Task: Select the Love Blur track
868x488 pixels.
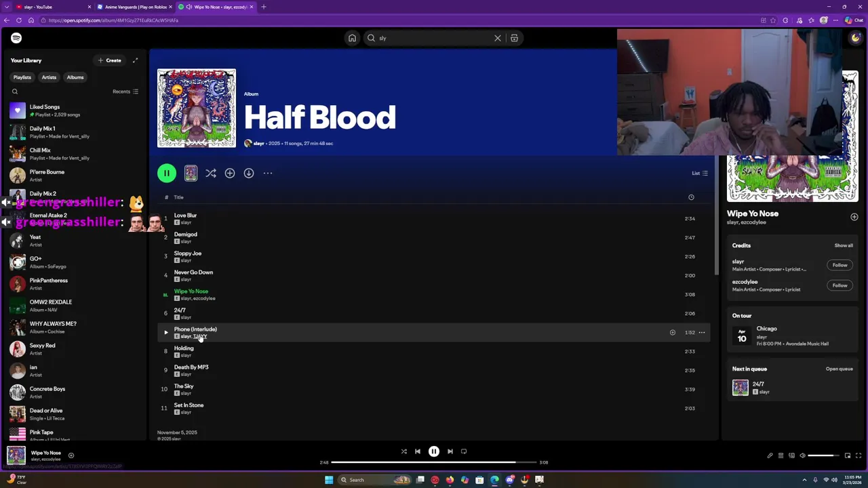Action: click(434, 219)
